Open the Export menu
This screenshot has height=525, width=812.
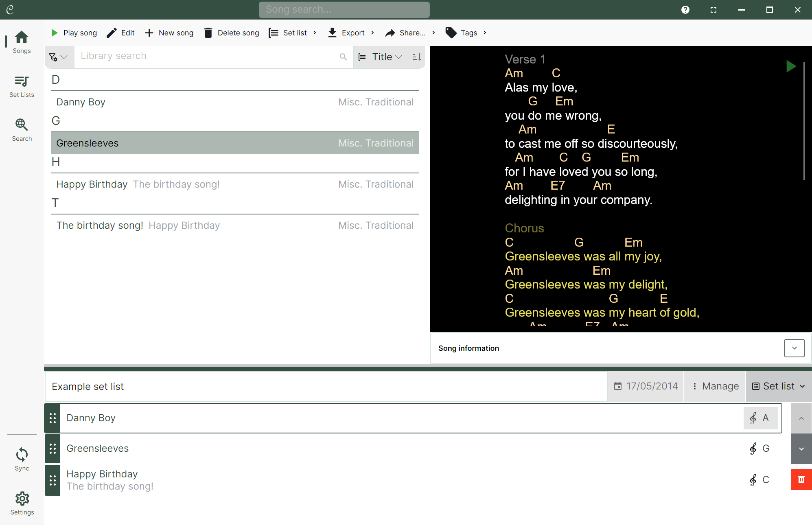pyautogui.click(x=351, y=33)
